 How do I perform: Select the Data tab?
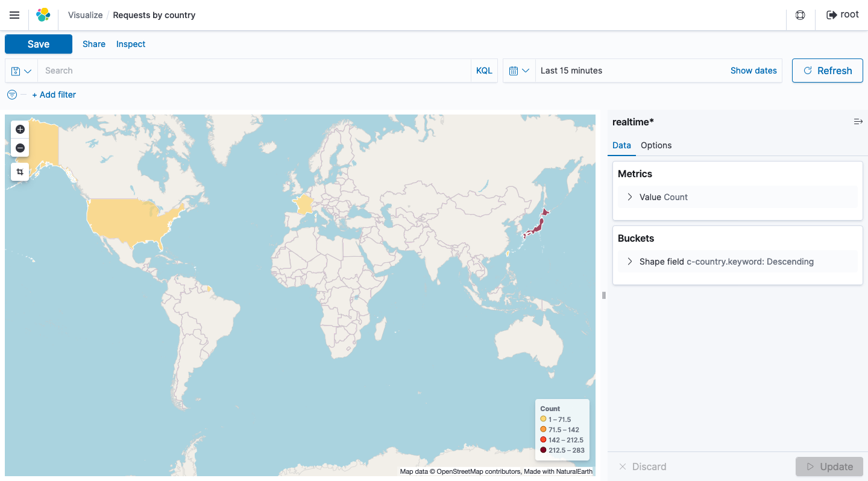621,145
